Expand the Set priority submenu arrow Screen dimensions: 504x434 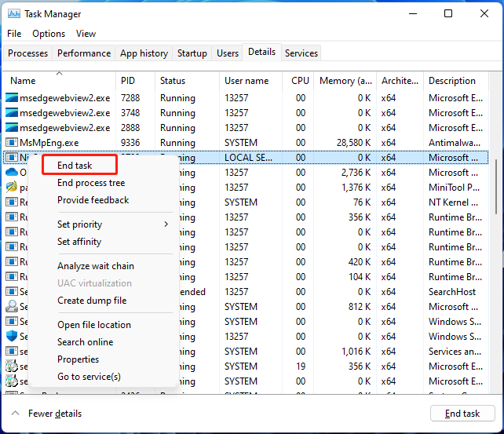pos(166,224)
